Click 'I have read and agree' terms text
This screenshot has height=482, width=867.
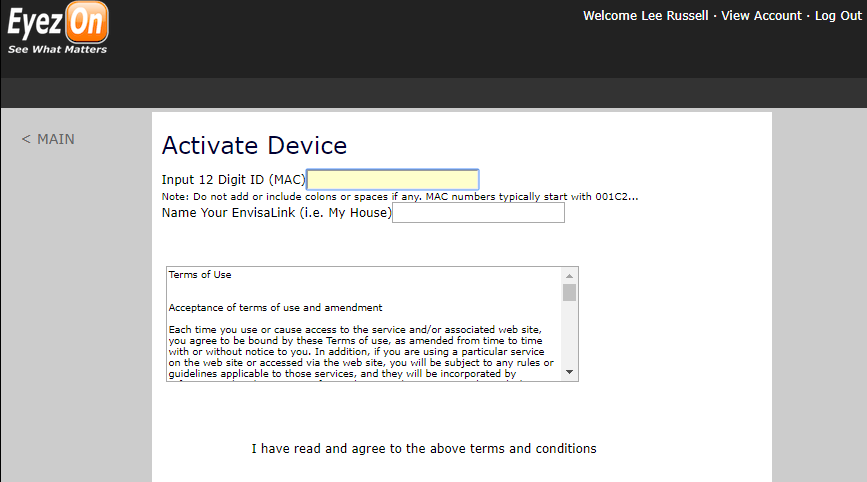point(424,448)
